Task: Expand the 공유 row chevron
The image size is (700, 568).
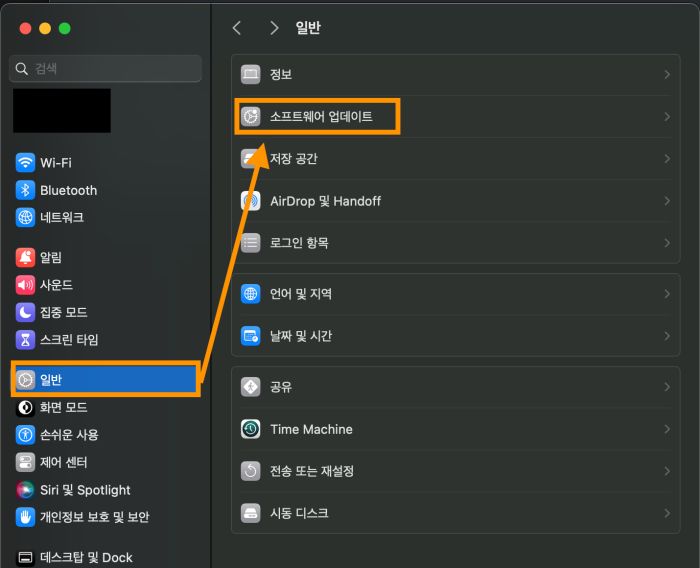Action: point(667,387)
